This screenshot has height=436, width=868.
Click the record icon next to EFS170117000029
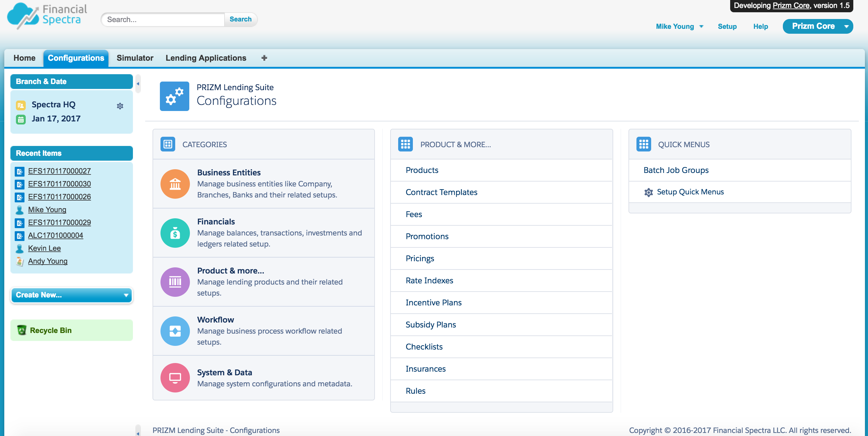pos(20,223)
